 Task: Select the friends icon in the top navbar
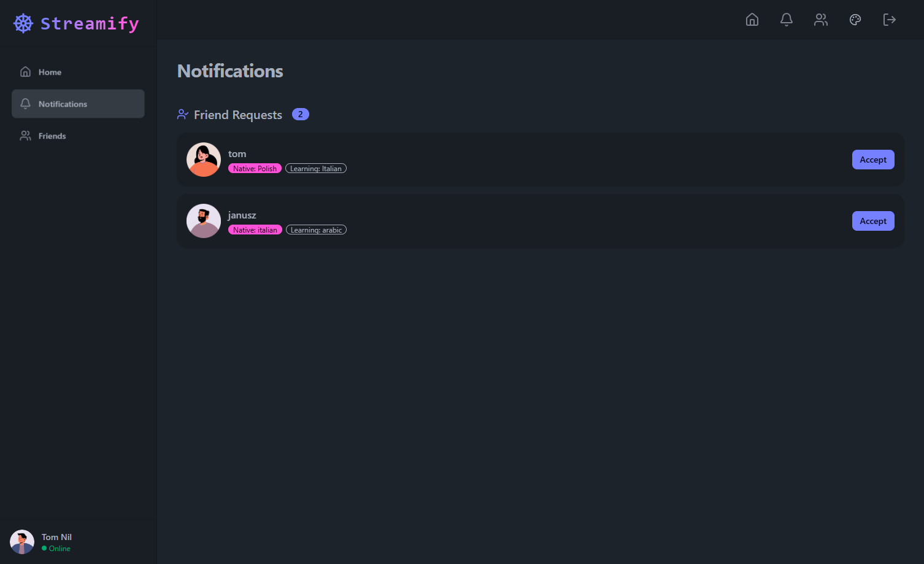click(820, 20)
